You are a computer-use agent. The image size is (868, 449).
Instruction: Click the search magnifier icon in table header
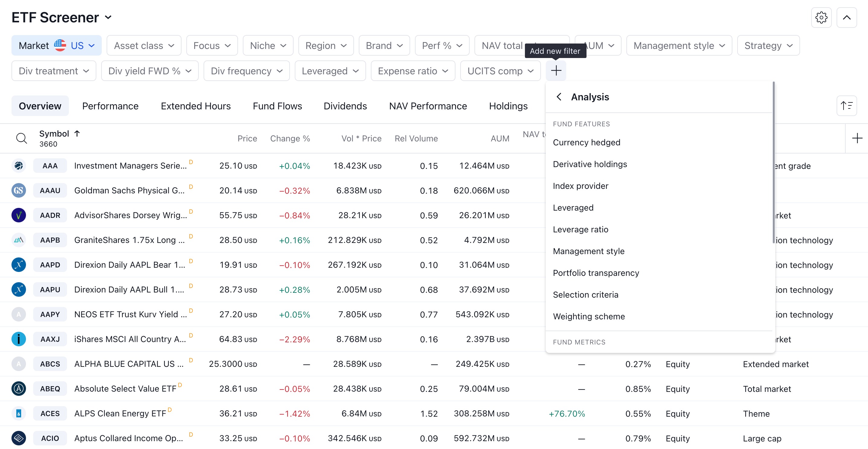pos(21,138)
